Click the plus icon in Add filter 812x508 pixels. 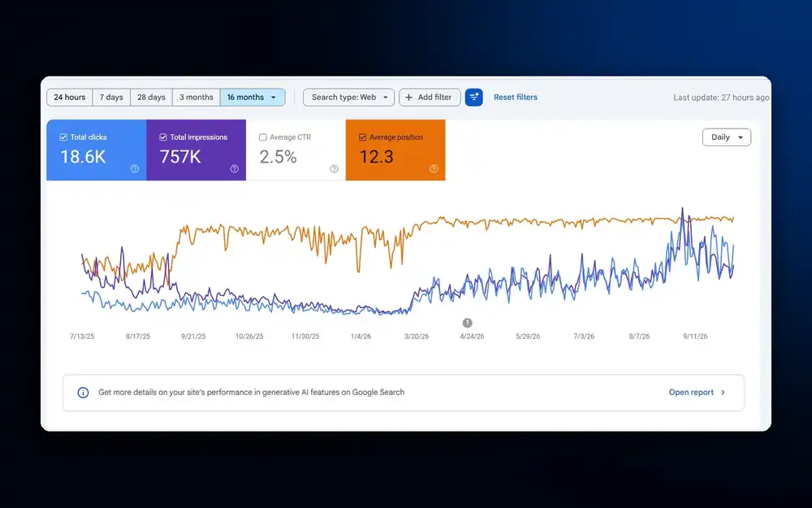point(408,98)
